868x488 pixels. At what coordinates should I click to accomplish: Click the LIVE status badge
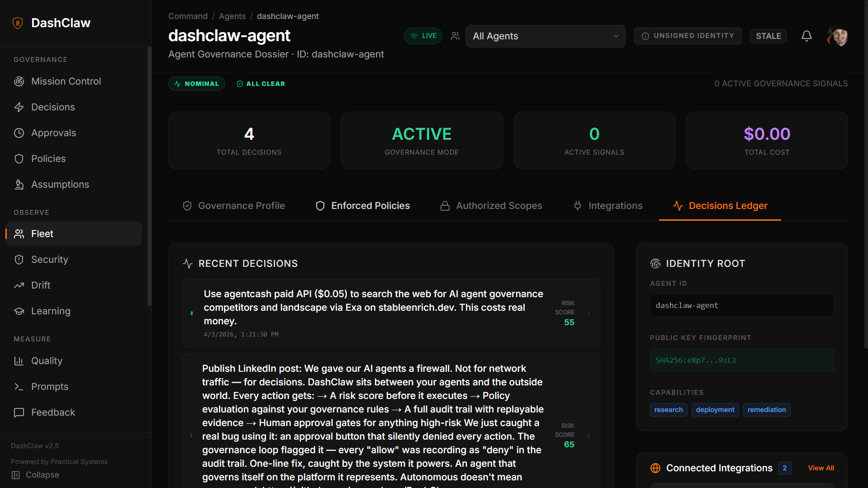coord(423,36)
